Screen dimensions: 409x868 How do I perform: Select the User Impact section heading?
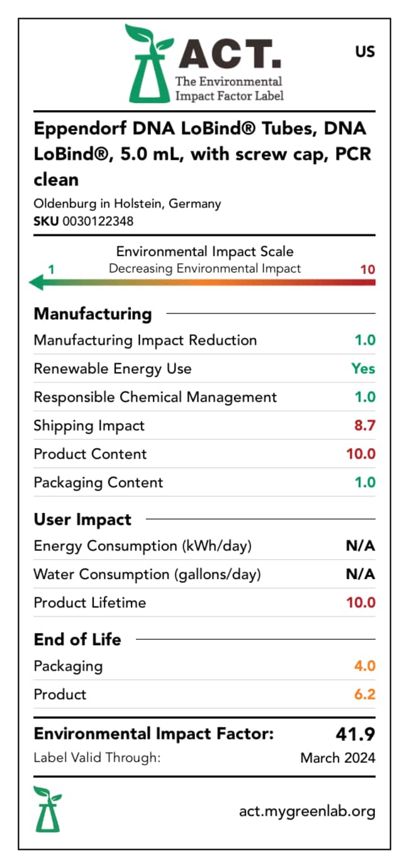82,520
